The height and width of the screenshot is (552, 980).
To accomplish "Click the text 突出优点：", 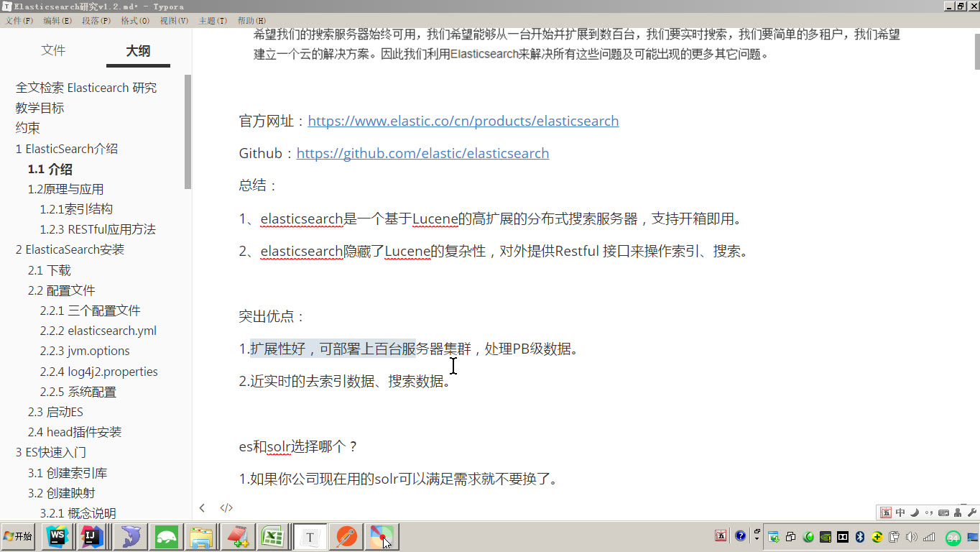I will click(x=272, y=316).
